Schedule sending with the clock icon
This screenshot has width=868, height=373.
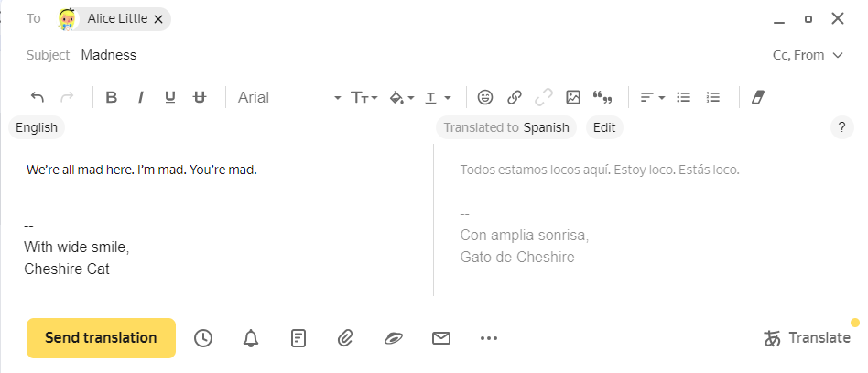point(203,338)
